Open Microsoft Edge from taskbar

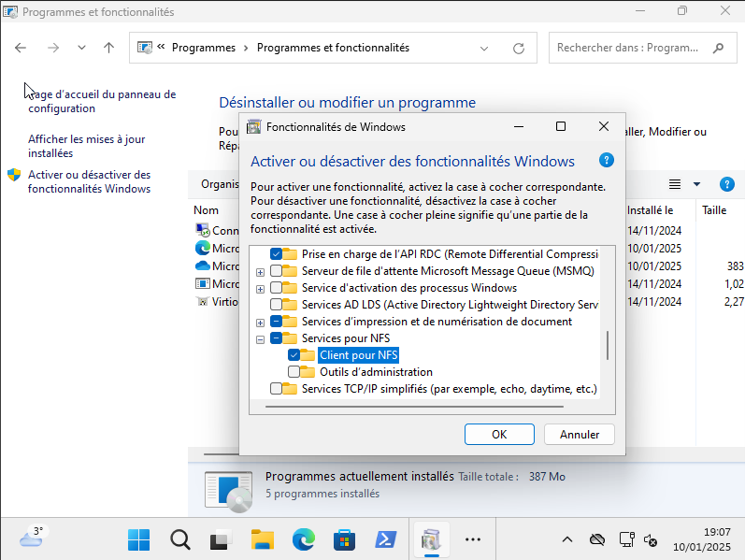coord(303,539)
